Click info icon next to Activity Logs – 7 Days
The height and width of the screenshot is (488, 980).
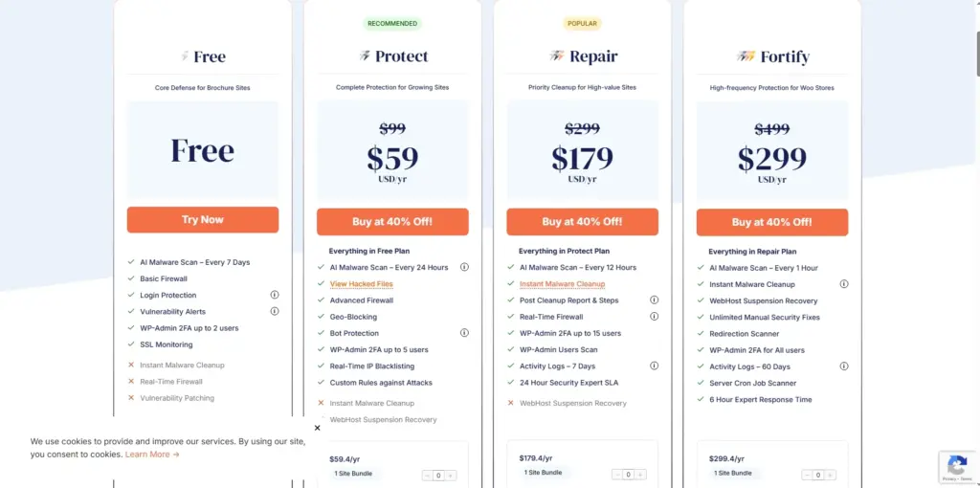click(654, 366)
